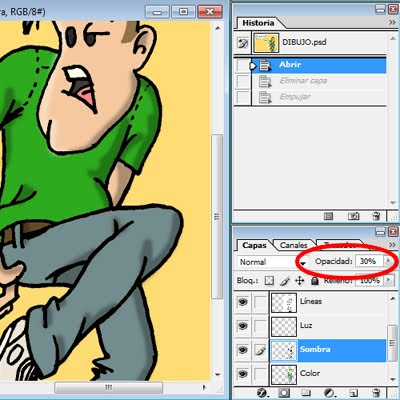Click the Eliminar capa state document icon

click(265, 81)
